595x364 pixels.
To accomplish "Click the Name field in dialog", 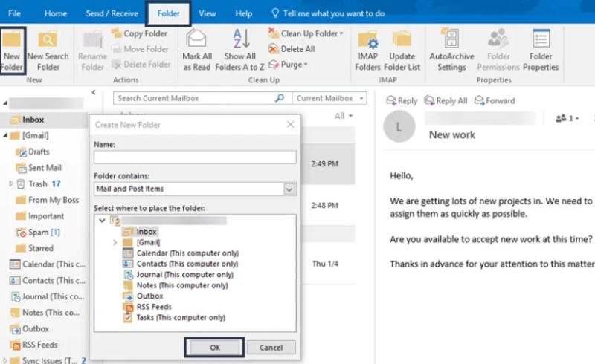I will 195,157.
